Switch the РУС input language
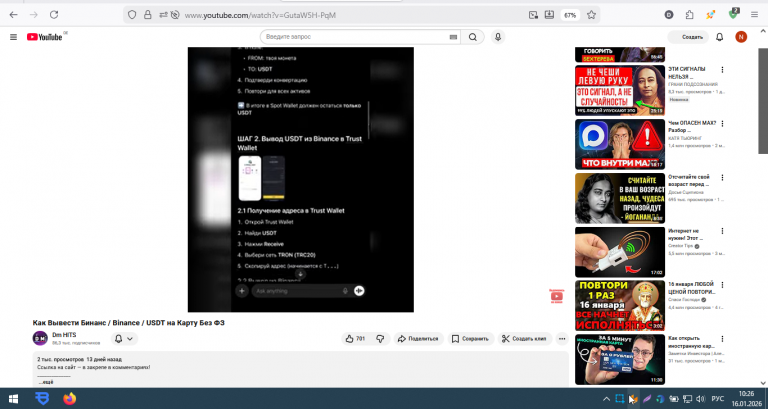 (718, 399)
